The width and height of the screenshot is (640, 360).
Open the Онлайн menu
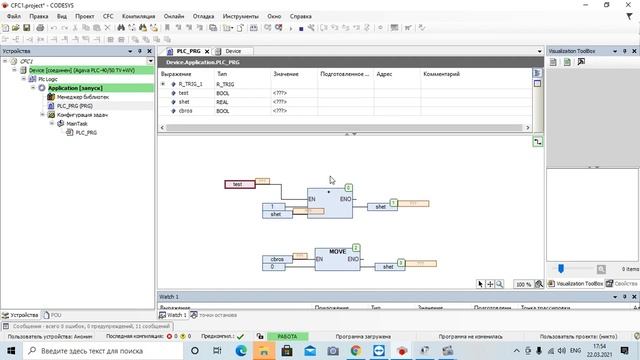[174, 16]
